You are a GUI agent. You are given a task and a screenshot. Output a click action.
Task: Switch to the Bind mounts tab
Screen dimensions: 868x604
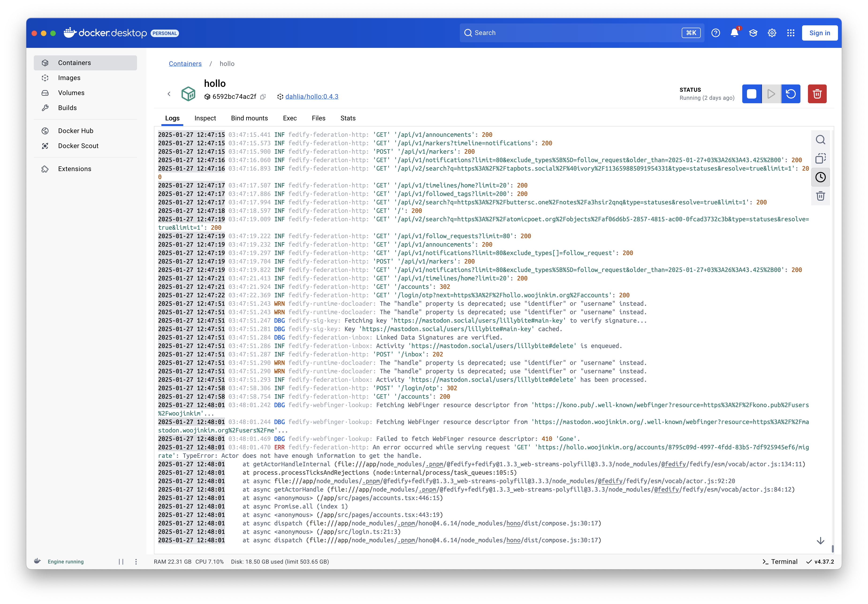click(249, 118)
